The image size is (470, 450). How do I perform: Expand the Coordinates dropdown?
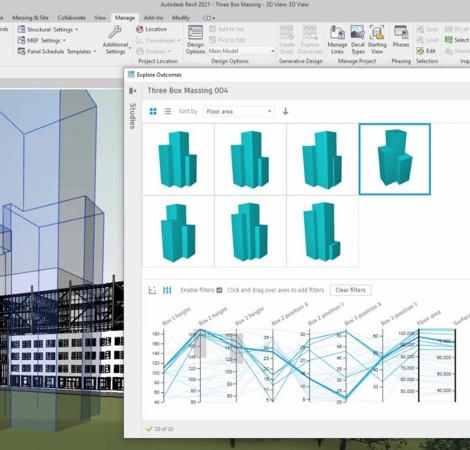pos(179,40)
